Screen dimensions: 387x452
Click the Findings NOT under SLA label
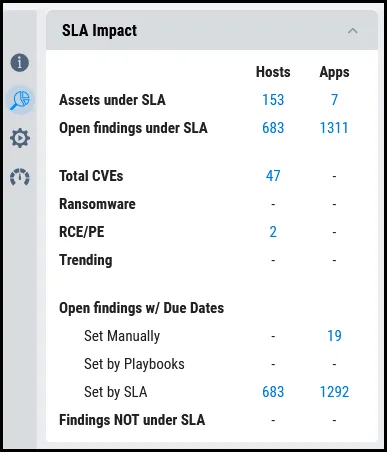pyautogui.click(x=132, y=420)
